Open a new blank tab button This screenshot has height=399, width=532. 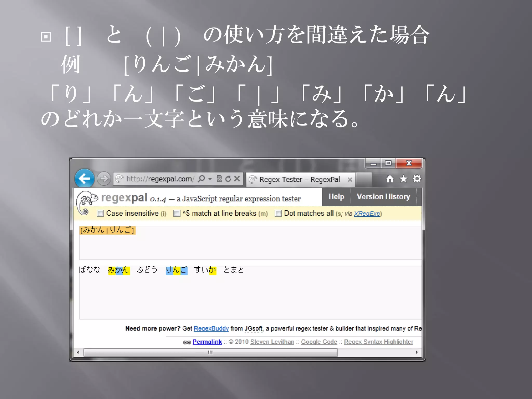(364, 179)
